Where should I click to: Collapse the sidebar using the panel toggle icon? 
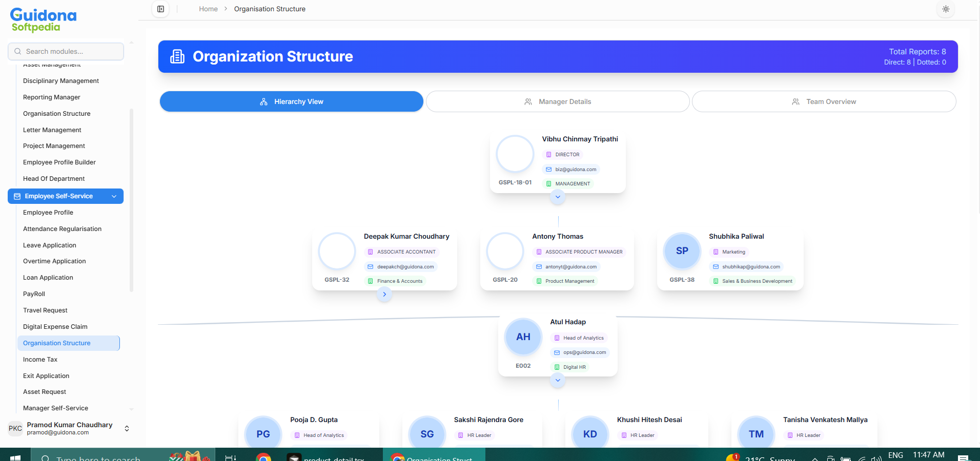(x=160, y=9)
